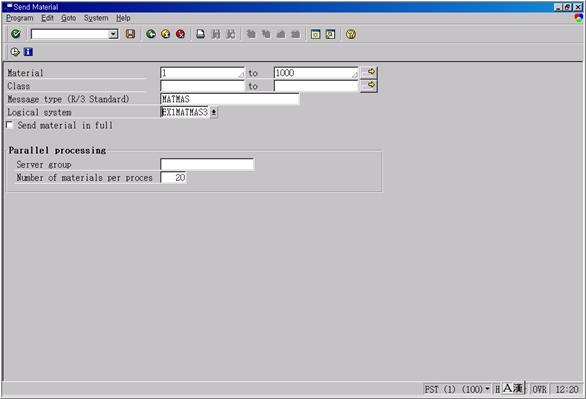The image size is (586, 399).
Task: Click Material multiple selection arrow button
Action: pos(369,72)
